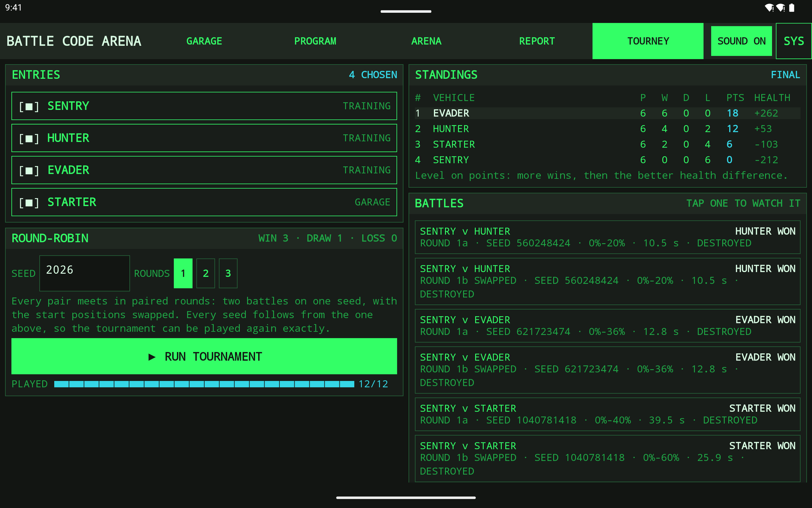Screen dimensions: 812x508
Task: Select the SENTRY standings row
Action: coord(608,160)
